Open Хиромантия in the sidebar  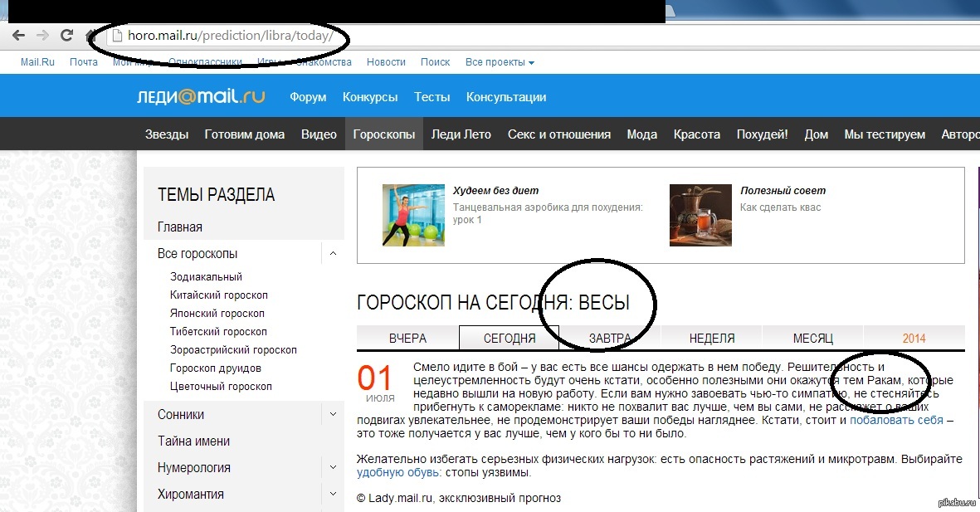pyautogui.click(x=191, y=494)
